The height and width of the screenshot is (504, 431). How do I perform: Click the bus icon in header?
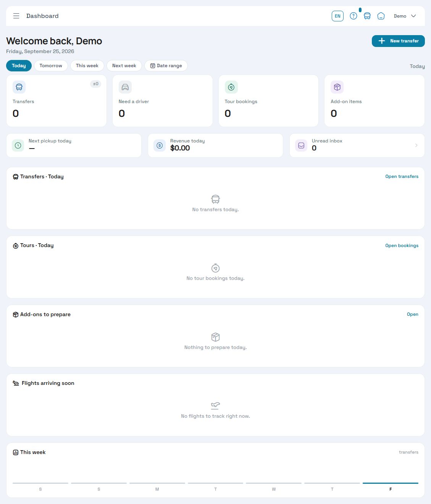coord(367,16)
